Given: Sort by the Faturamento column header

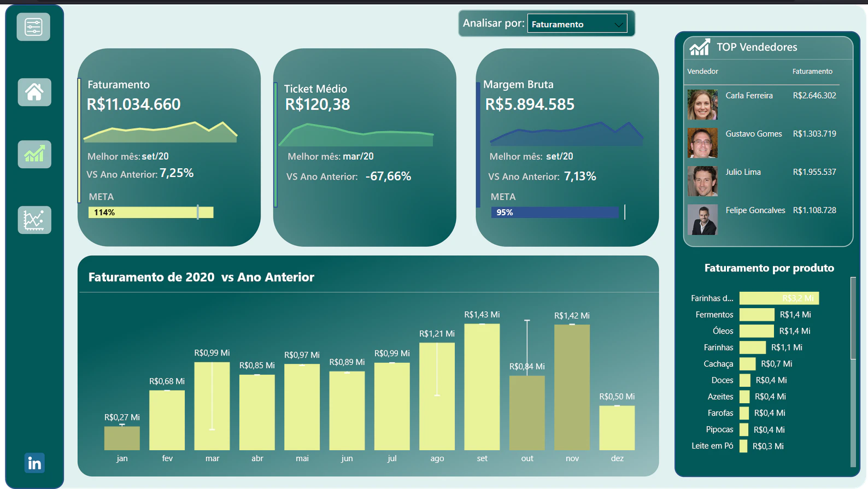Looking at the screenshot, I should [812, 72].
